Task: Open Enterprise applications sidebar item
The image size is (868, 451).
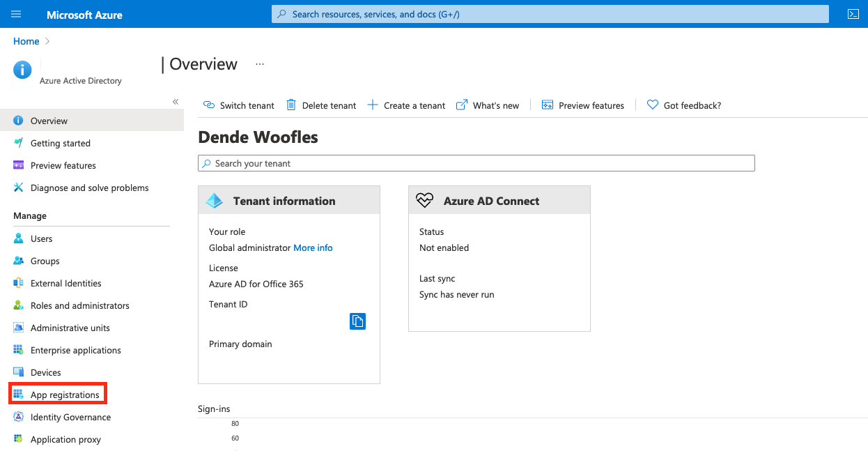Action: pos(75,350)
